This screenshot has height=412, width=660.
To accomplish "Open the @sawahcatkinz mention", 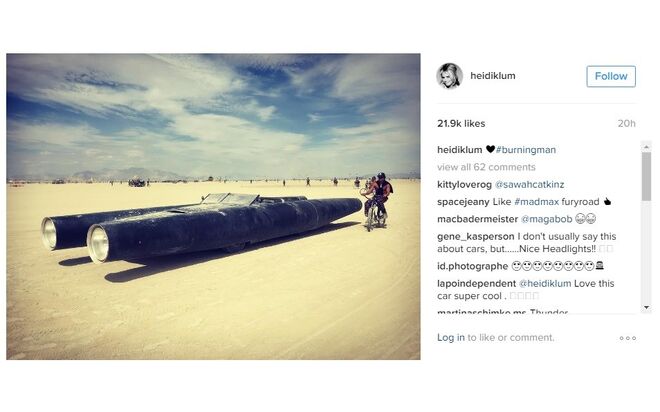I will click(x=529, y=185).
